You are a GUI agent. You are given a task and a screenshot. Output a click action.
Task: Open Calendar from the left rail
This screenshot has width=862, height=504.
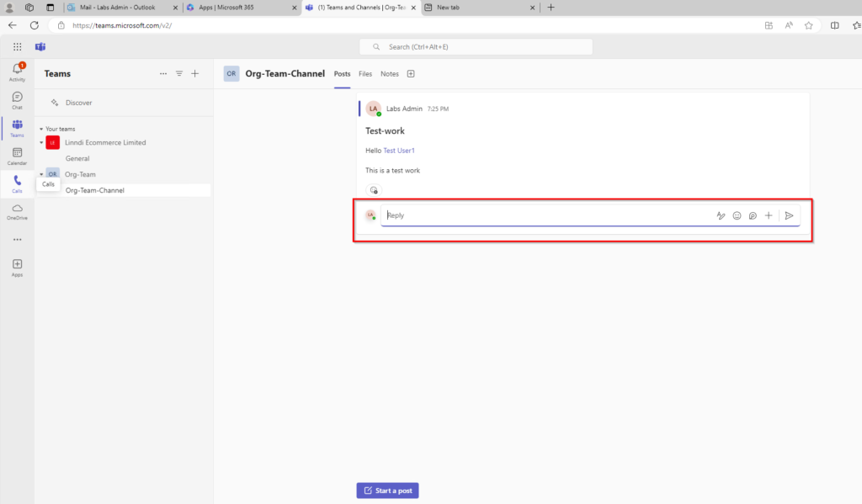(17, 157)
